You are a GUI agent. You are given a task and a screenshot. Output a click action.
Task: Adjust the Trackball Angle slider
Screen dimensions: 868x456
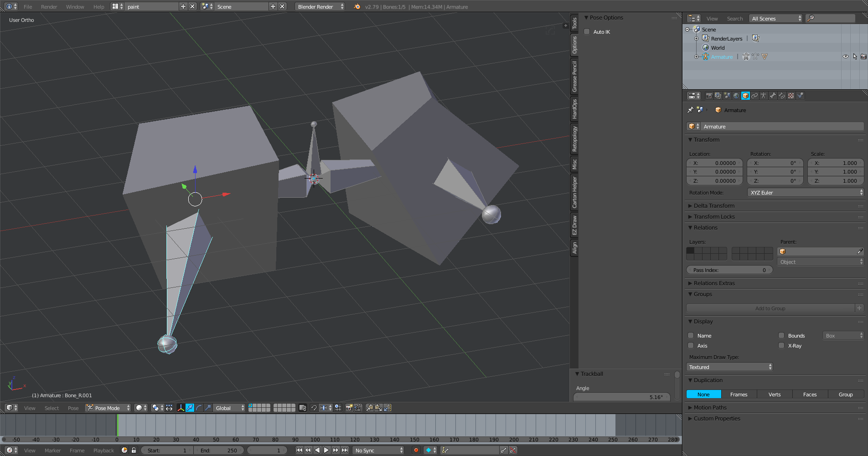click(x=622, y=397)
